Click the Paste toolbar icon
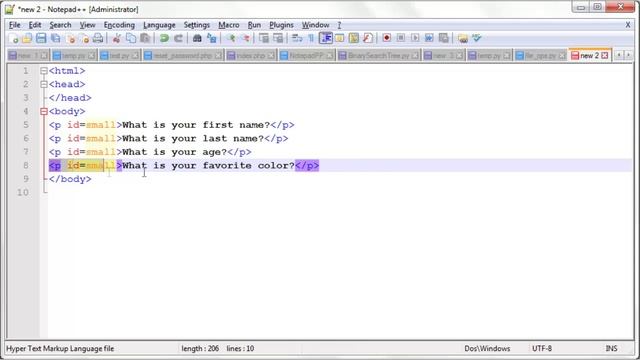 pos(145,38)
